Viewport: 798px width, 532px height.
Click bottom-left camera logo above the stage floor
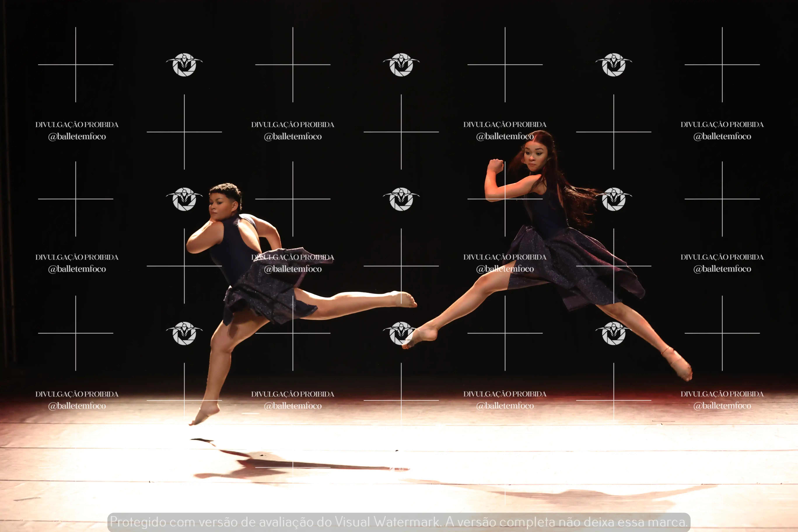184,333
